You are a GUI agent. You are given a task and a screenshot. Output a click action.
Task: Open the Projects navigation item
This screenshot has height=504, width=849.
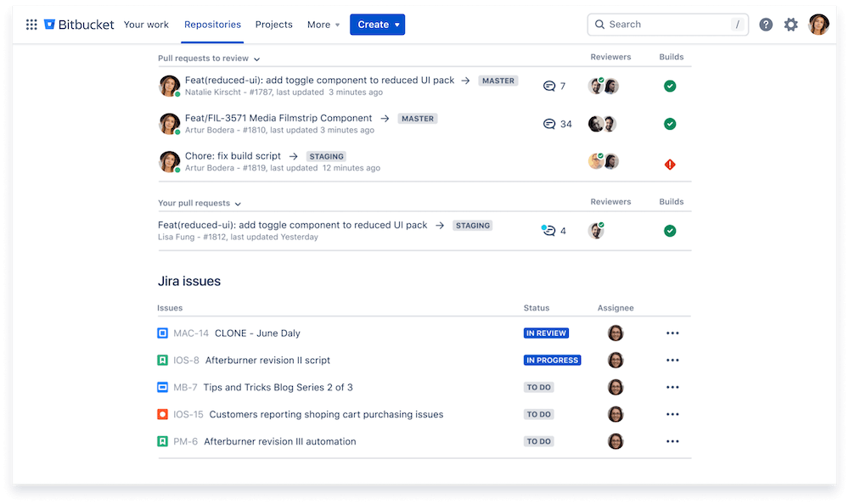[x=273, y=25]
